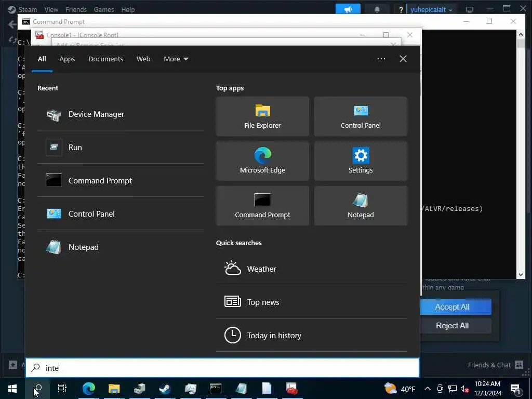Open Steam from the taskbar

pyautogui.click(x=165, y=389)
